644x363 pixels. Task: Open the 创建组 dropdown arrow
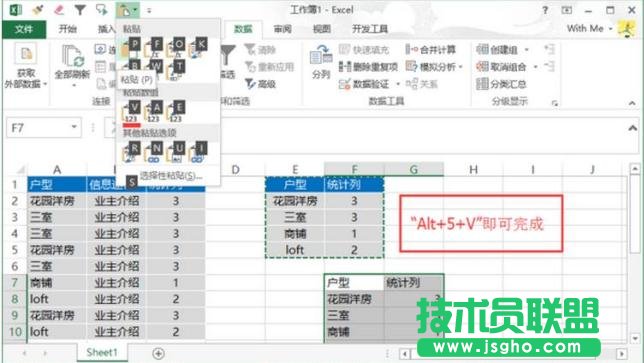coord(527,50)
